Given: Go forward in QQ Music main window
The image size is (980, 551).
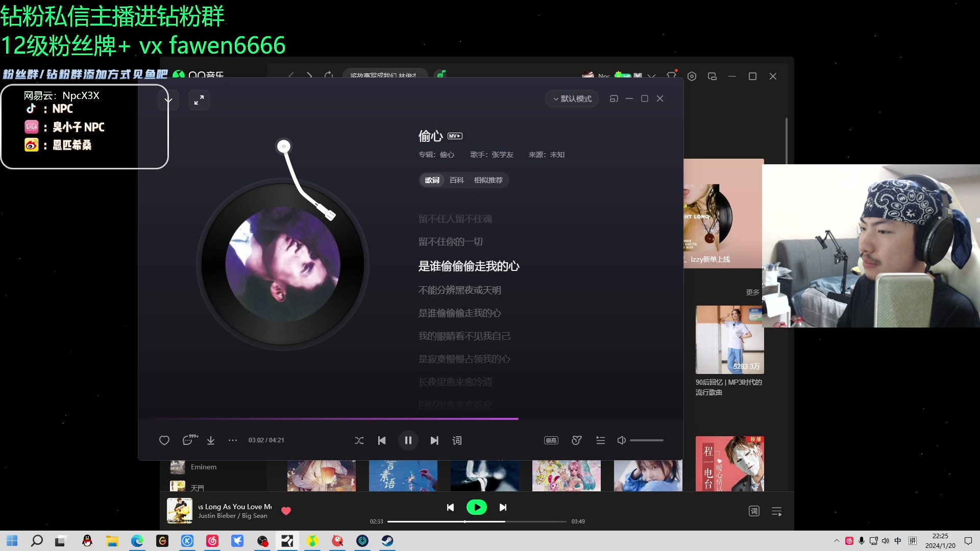Looking at the screenshot, I should [309, 75].
